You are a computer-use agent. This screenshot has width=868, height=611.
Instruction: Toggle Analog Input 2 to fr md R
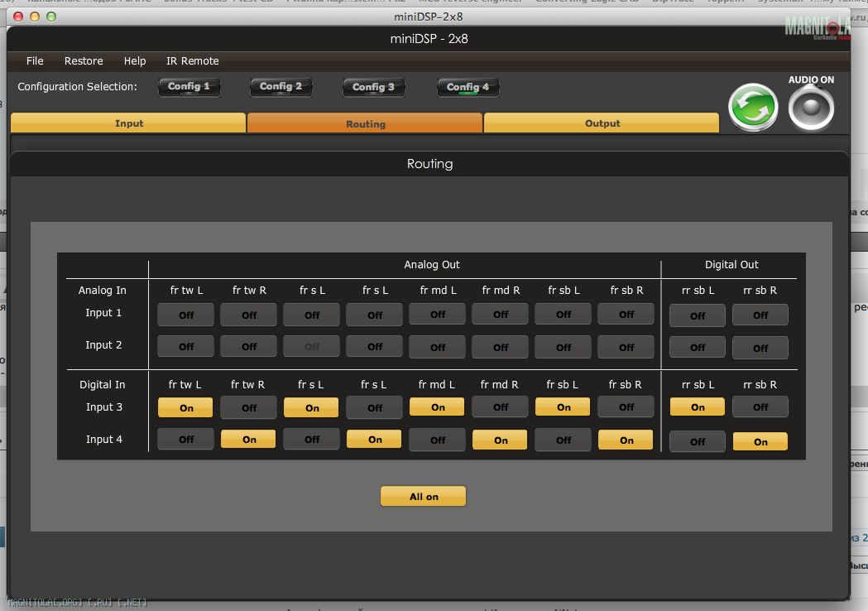(501, 347)
